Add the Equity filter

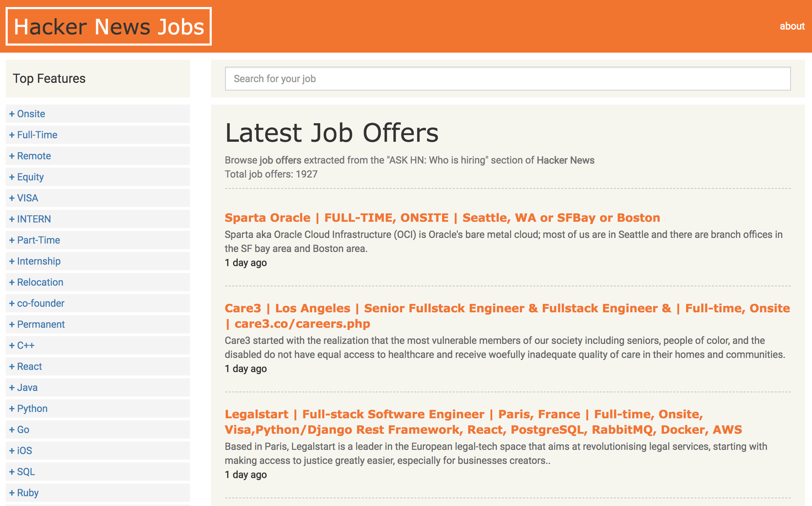coord(98,177)
